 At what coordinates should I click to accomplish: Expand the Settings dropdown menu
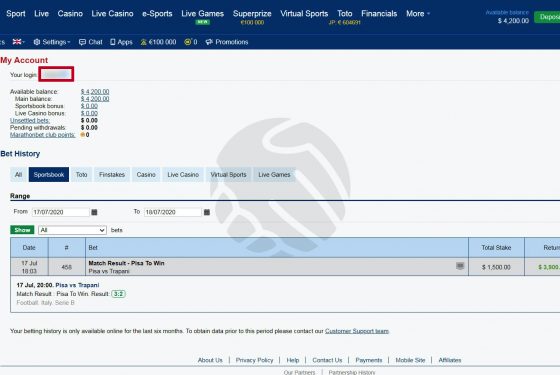point(52,42)
